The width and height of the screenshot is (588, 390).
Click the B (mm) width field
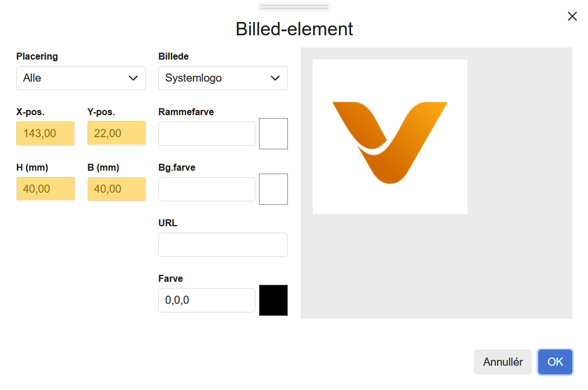pos(116,189)
